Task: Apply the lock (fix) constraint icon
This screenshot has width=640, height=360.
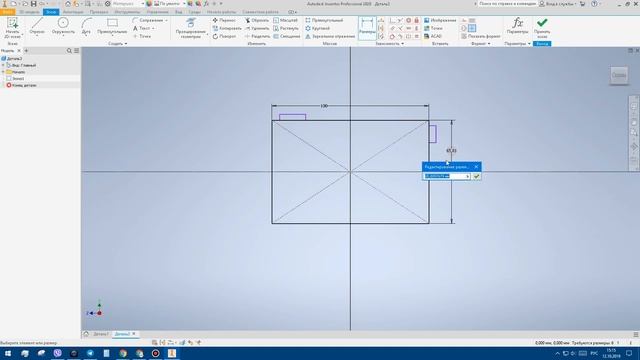Action: coord(416,20)
